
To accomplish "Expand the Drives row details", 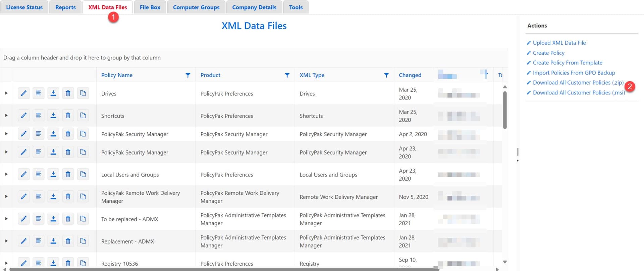I will (x=6, y=93).
